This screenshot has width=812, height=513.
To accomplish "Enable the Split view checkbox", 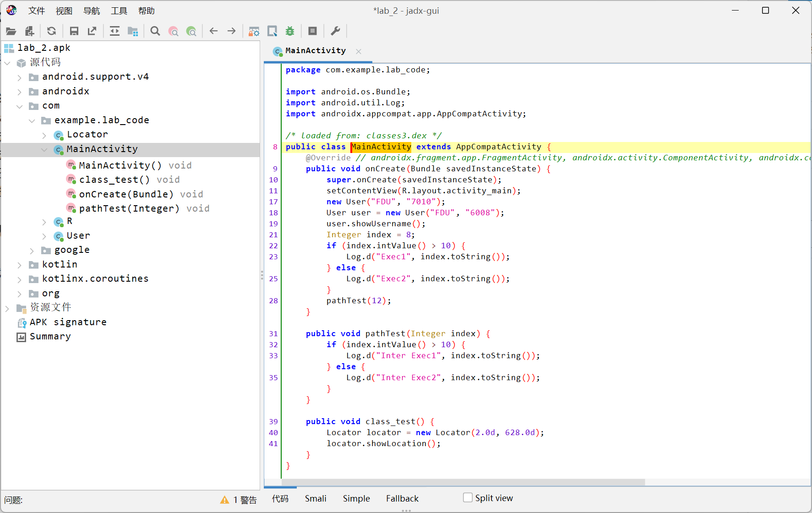I will 468,497.
